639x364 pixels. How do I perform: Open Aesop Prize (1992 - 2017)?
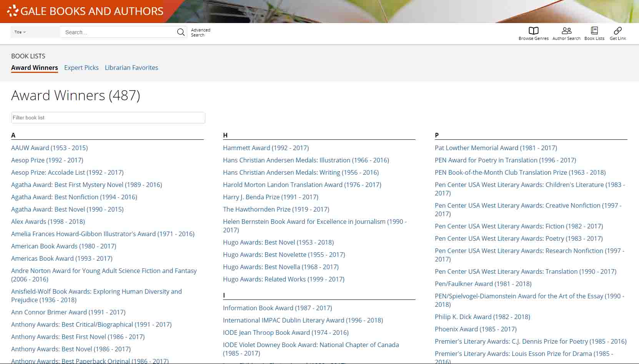pos(47,160)
